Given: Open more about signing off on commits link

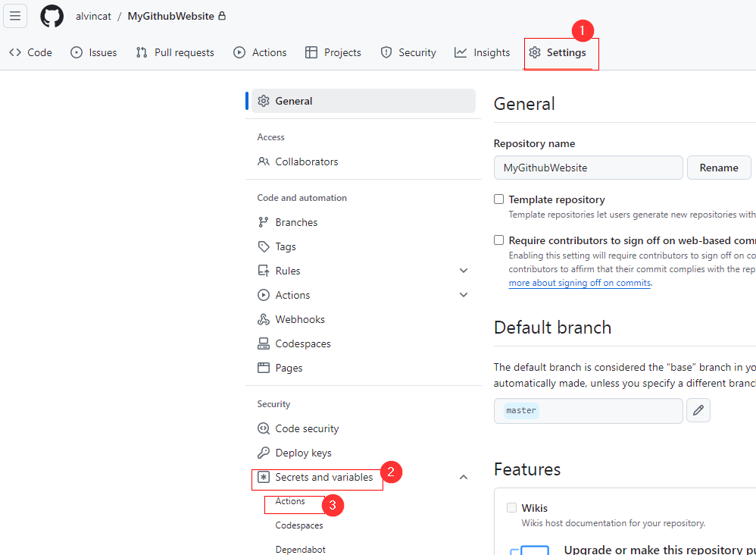Looking at the screenshot, I should pos(579,283).
